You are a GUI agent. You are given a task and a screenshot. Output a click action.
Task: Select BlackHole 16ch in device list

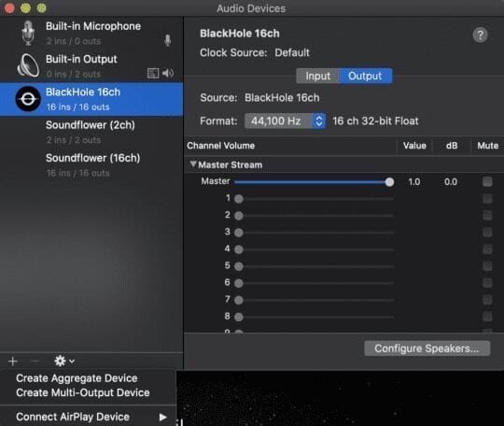coord(91,99)
